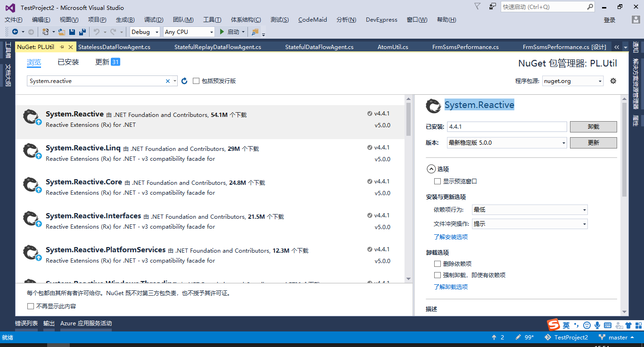Click the navigate backward arrow icon
Screen dimensions: 644x347
click(x=15, y=32)
